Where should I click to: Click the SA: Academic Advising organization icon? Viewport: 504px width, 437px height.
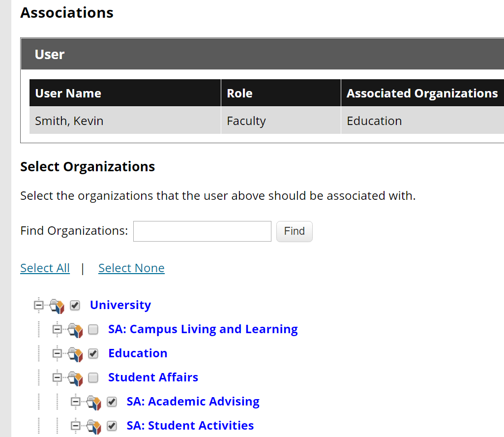coord(94,402)
